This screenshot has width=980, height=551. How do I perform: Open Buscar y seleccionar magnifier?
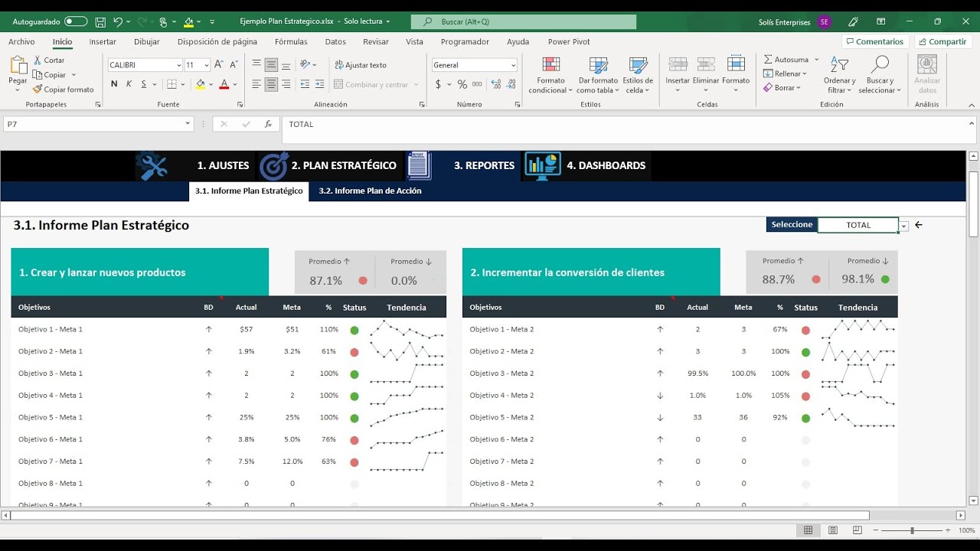coord(880,75)
